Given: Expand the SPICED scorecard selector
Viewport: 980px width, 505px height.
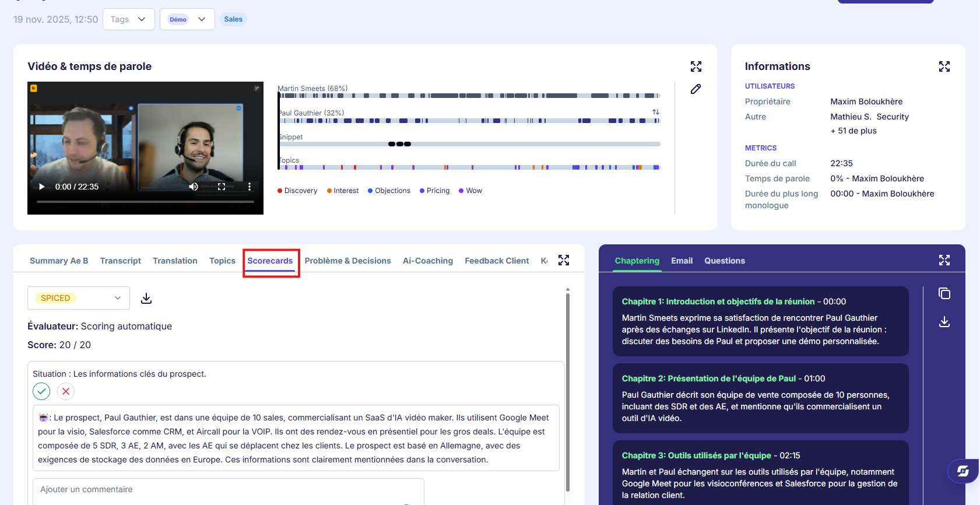Looking at the screenshot, I should click(x=79, y=298).
